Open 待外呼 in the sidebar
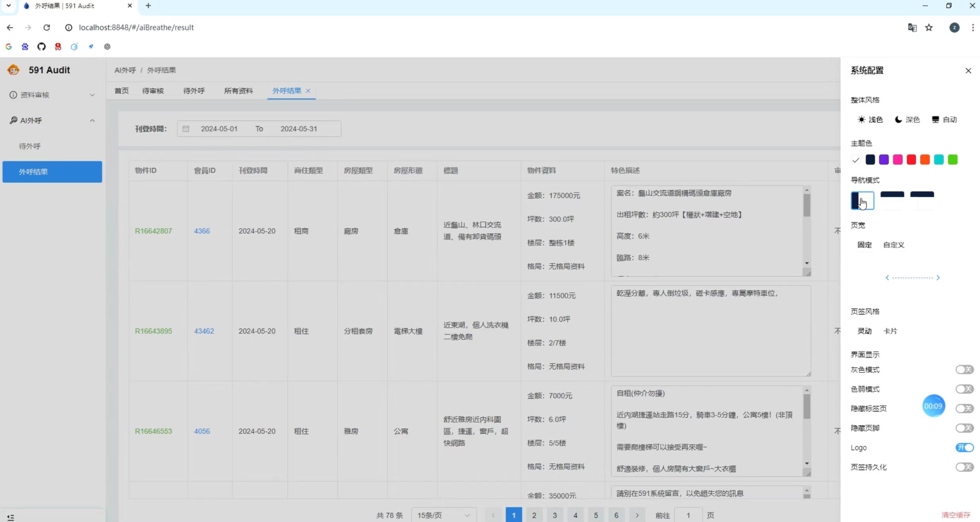Image resolution: width=980 pixels, height=522 pixels. click(x=52, y=146)
